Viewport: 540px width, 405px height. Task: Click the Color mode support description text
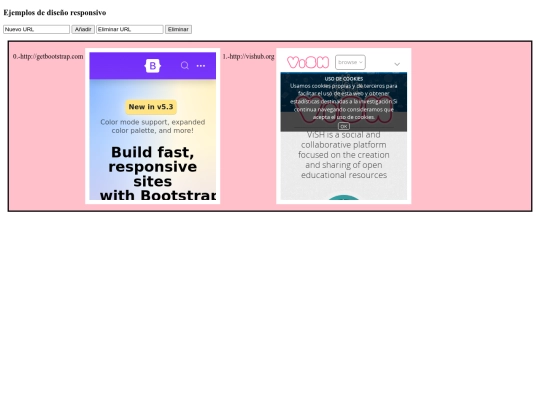point(153,126)
